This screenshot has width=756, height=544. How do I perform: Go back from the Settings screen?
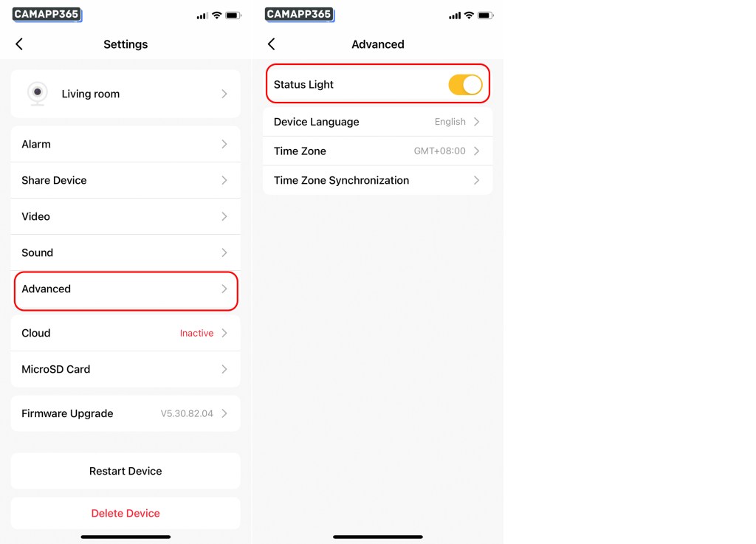pyautogui.click(x=19, y=44)
